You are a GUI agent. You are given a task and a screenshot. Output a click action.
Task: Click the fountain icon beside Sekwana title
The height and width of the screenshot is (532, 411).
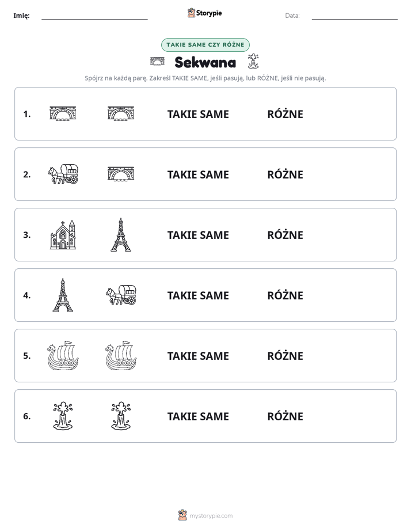(253, 61)
